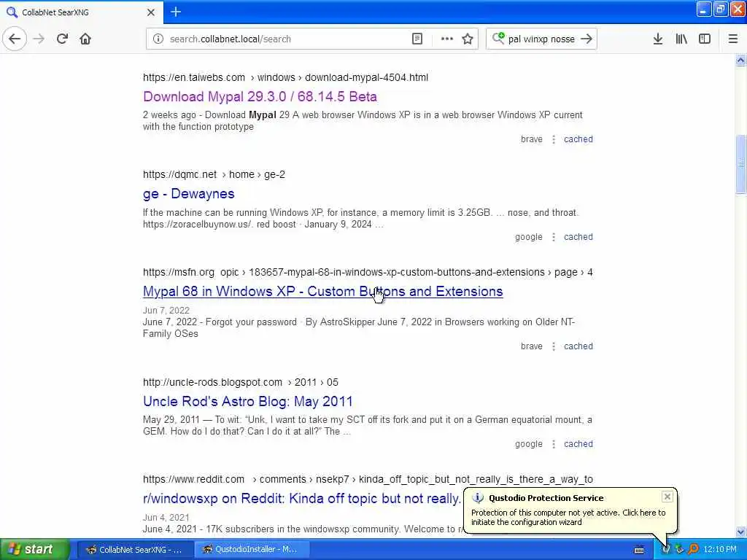Viewport: 747px width, 560px height.
Task: Toggle reader view in address bar
Action: [417, 39]
